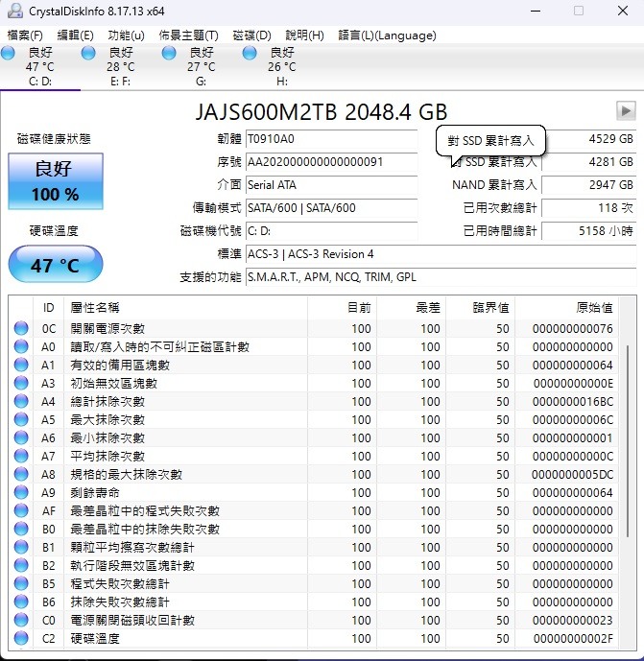644x661 pixels.
Task: Click blue status icon for B1 row
Action: coord(21,547)
